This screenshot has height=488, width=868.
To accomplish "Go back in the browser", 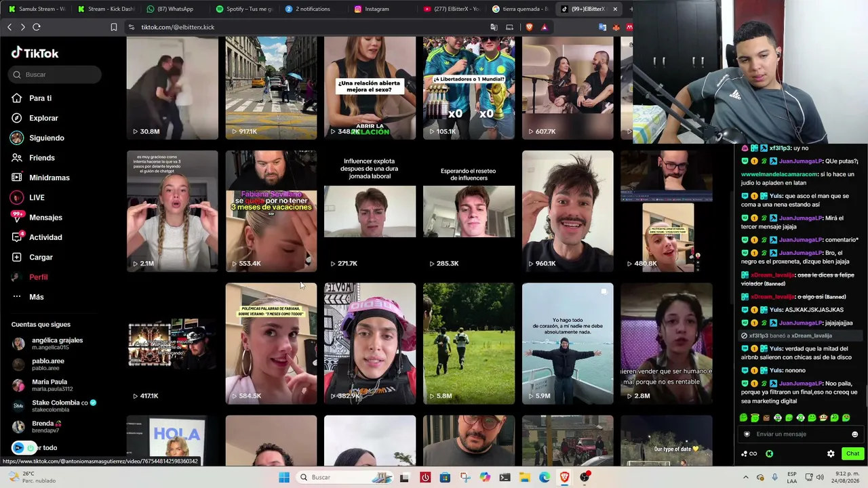I will (9, 27).
